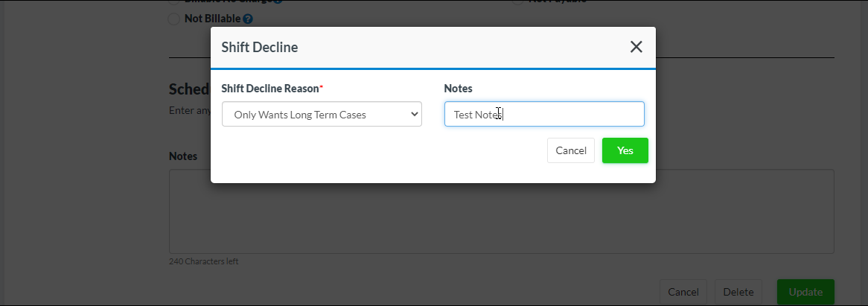Confirm the decline with the green Yes button

625,150
